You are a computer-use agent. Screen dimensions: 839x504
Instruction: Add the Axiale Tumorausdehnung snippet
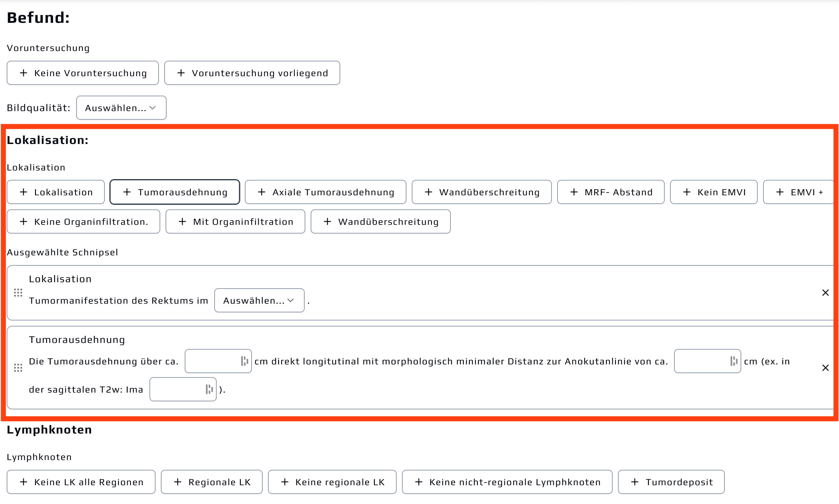click(325, 192)
